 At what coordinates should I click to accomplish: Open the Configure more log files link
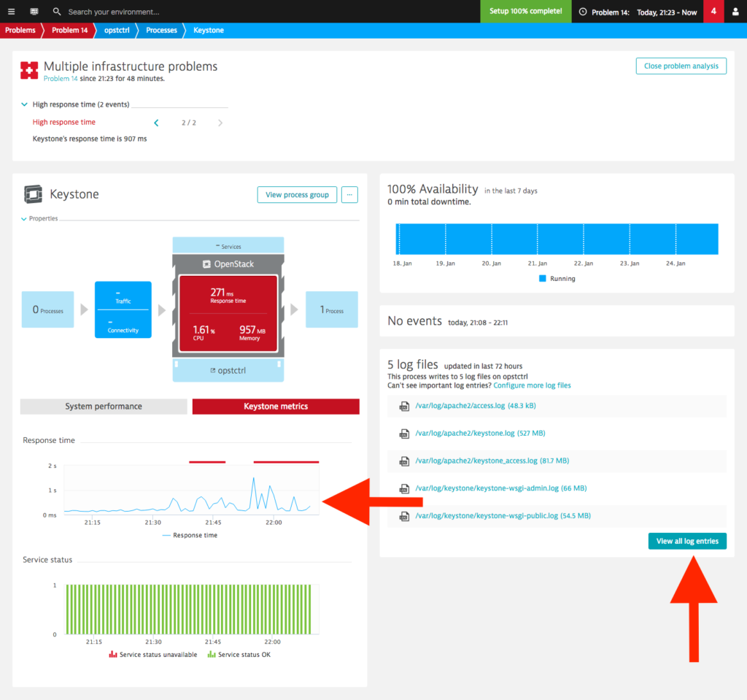coord(532,385)
